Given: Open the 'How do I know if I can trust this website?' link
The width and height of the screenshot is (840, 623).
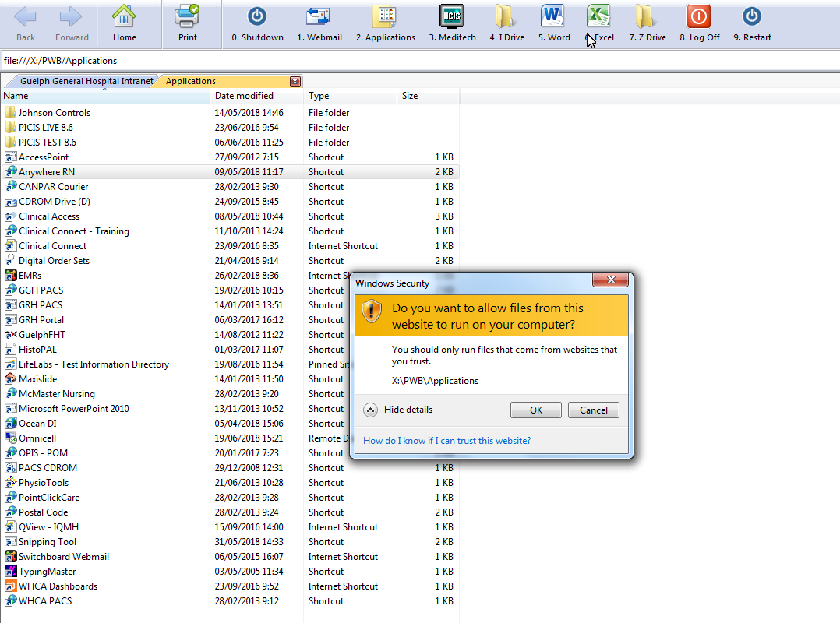Looking at the screenshot, I should [x=446, y=441].
